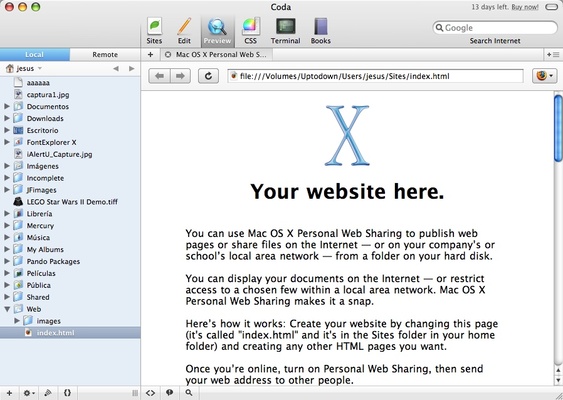This screenshot has height=400, width=563.
Task: Click the magnifier find icon in the preview footer
Action: [x=189, y=393]
